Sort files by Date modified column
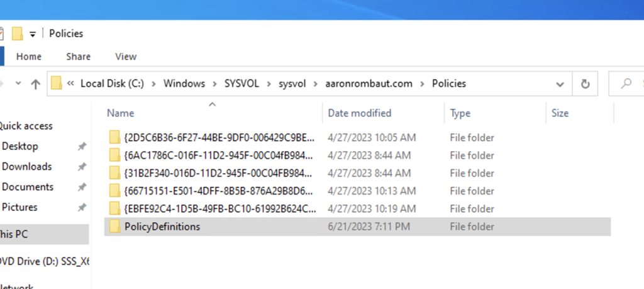The height and width of the screenshot is (289, 644). pyautogui.click(x=360, y=113)
